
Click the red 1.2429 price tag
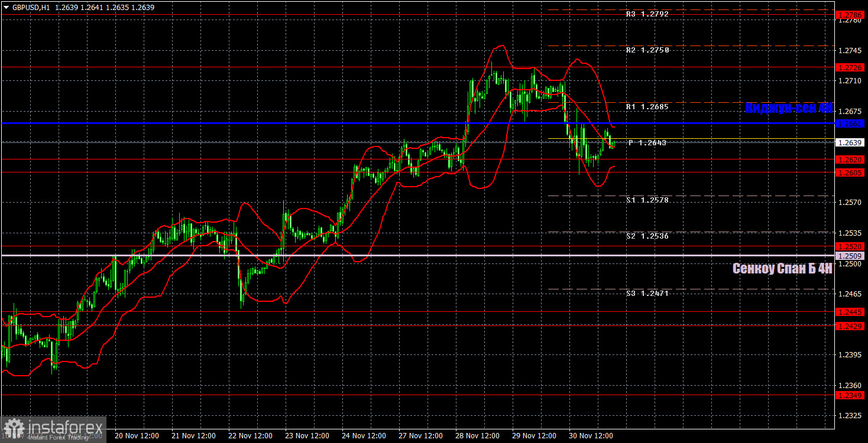point(850,326)
